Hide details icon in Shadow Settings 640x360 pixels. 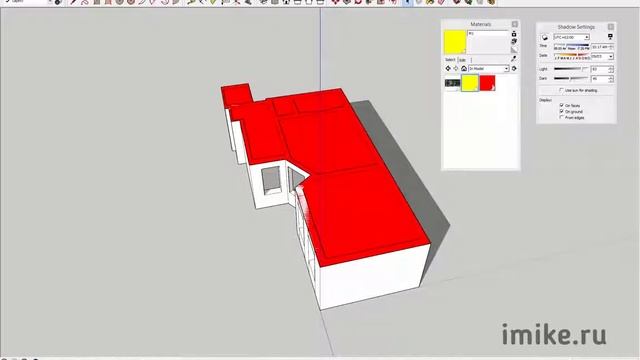coord(610,37)
